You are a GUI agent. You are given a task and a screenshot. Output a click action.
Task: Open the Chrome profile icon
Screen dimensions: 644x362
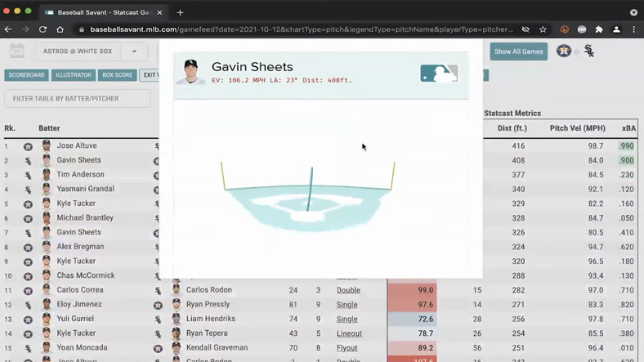pos(616,29)
